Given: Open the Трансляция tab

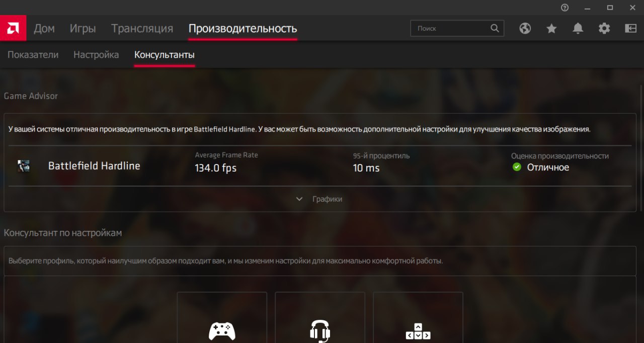Looking at the screenshot, I should tap(142, 29).
